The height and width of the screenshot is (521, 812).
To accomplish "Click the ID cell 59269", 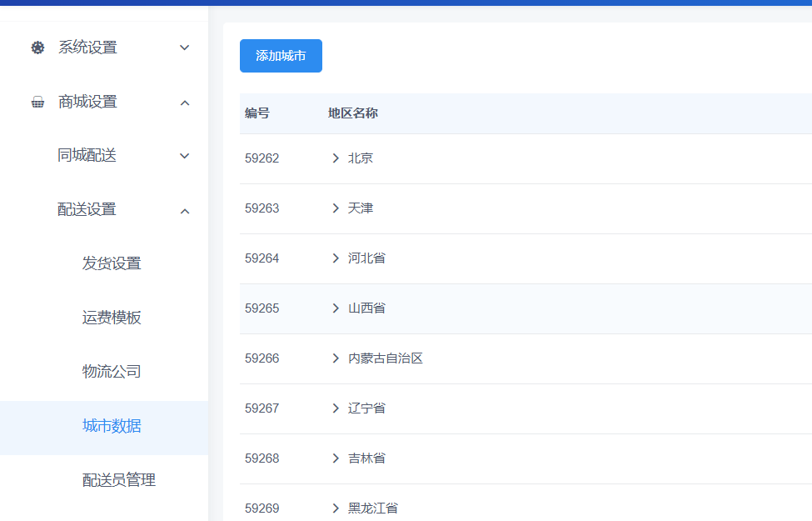I will pos(262,508).
